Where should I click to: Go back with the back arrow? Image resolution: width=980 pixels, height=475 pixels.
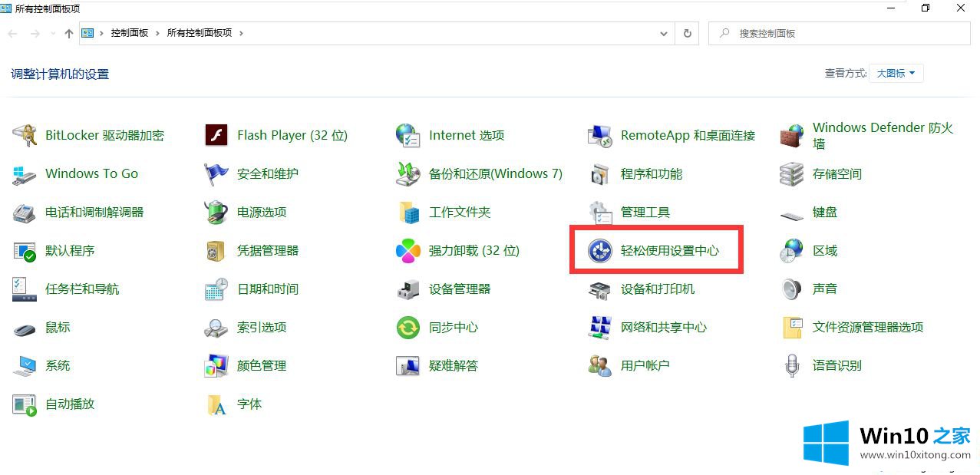tap(12, 34)
